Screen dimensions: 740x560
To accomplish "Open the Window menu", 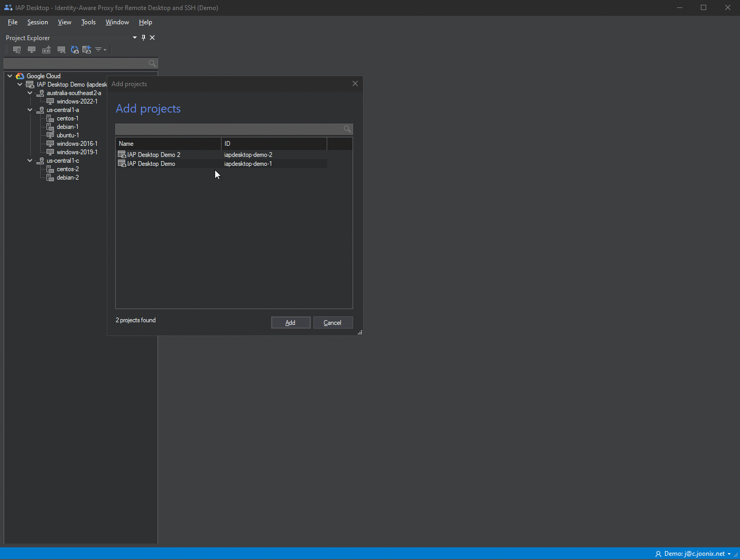I will pyautogui.click(x=117, y=22).
